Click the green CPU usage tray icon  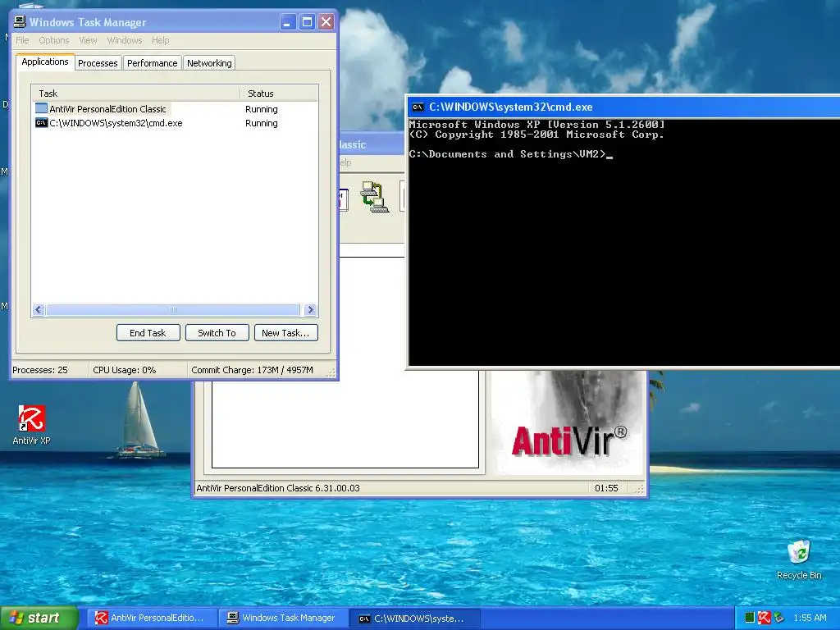click(x=750, y=618)
